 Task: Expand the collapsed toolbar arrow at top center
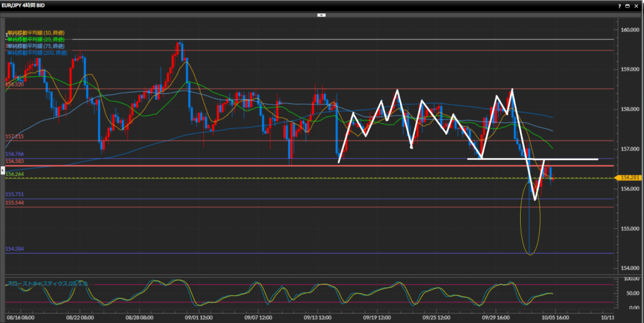[321, 14]
